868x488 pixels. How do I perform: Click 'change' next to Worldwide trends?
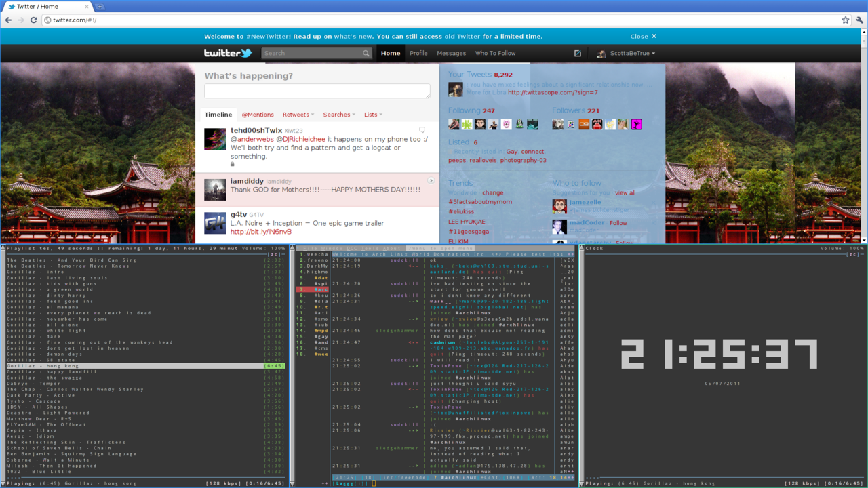(x=492, y=193)
